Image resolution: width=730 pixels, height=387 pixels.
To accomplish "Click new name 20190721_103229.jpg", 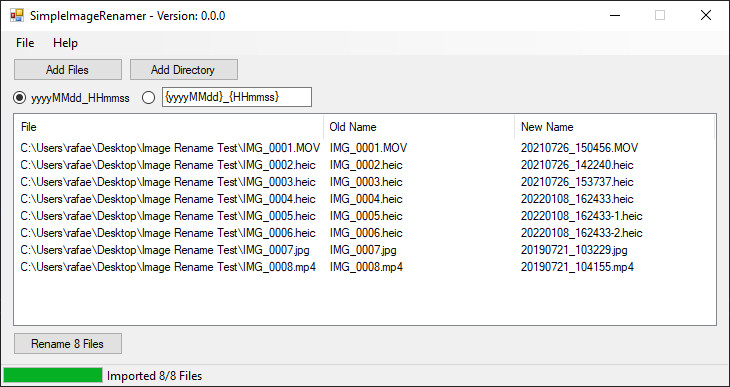I will [x=575, y=250].
